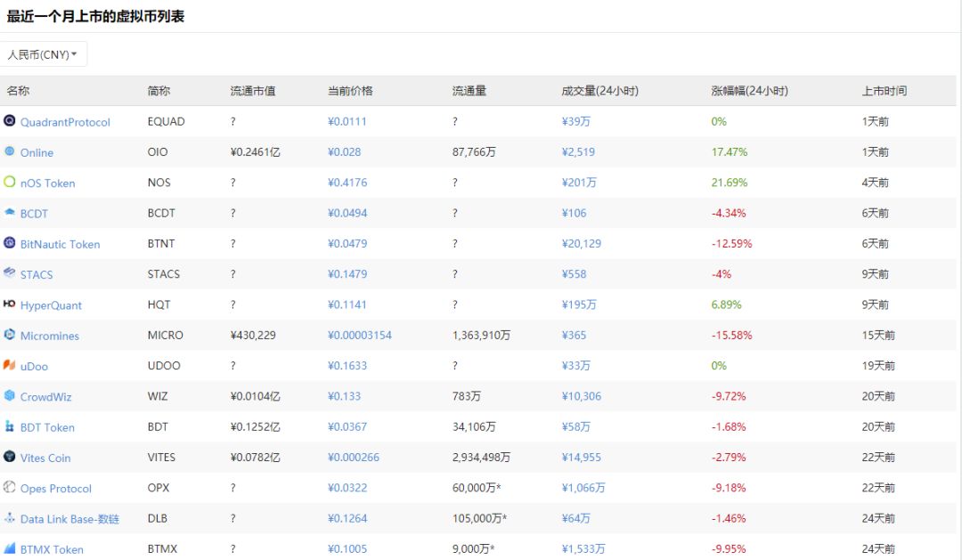Open the STACS coin link
962x560 pixels.
pyautogui.click(x=37, y=275)
